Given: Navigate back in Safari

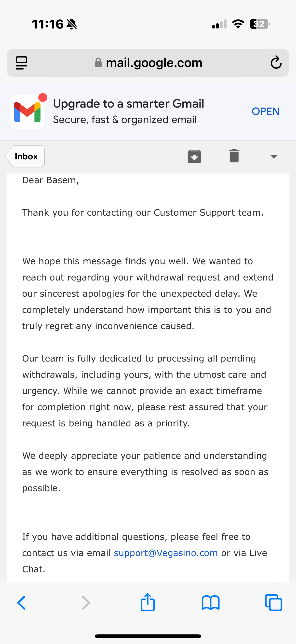Looking at the screenshot, I should click(x=22, y=603).
